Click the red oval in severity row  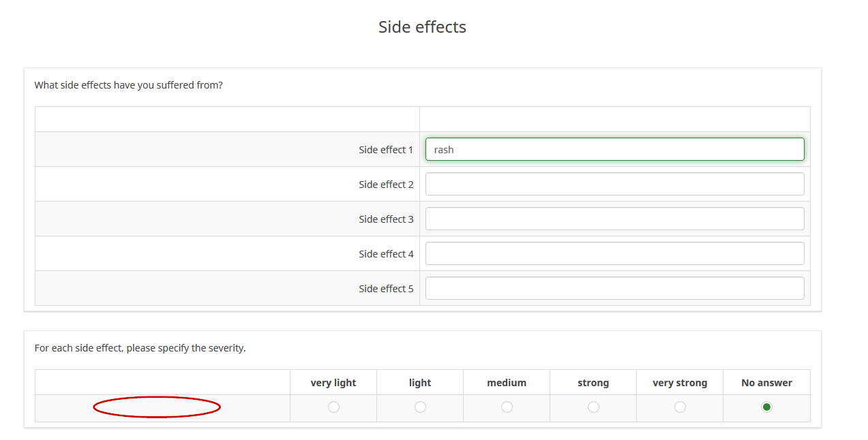coord(157,407)
